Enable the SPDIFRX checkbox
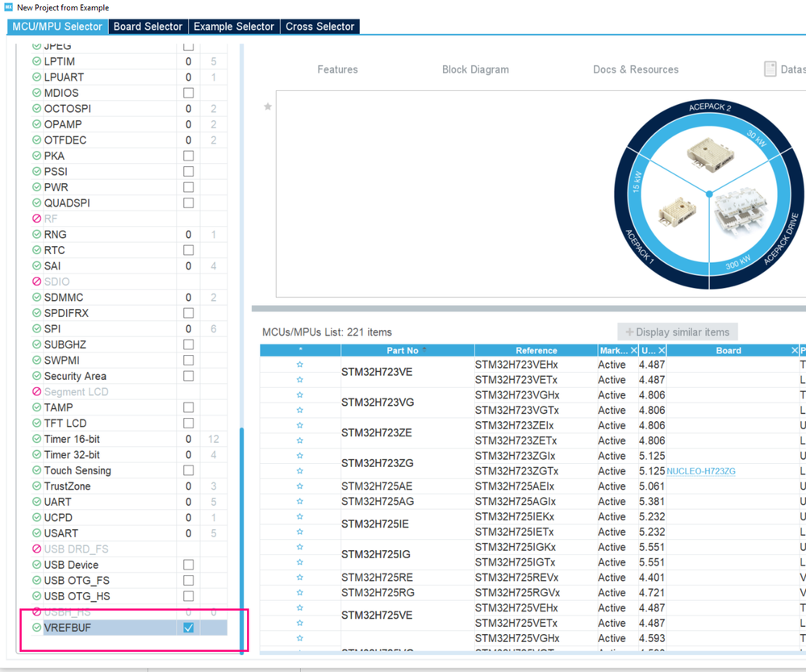The height and width of the screenshot is (672, 806). tap(189, 313)
